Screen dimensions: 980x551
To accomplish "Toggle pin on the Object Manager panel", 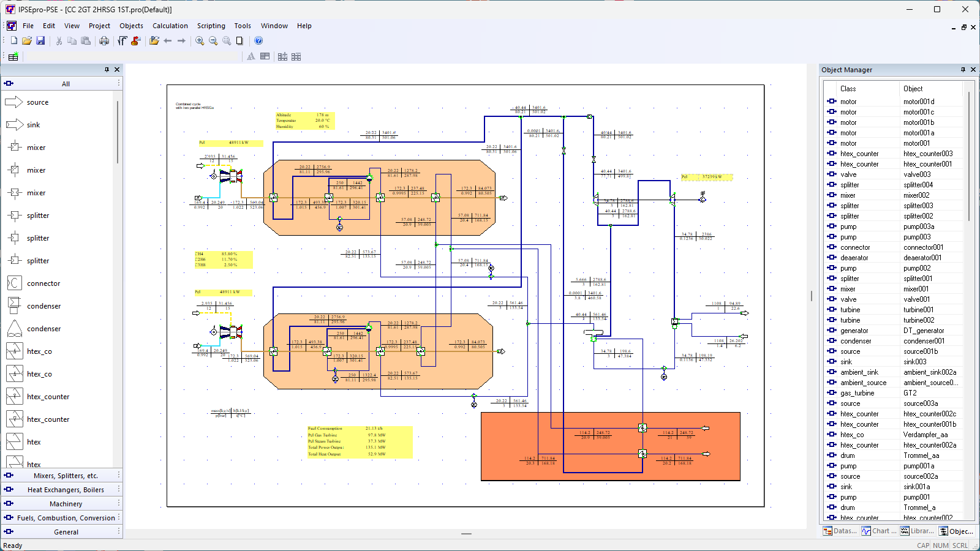I will pos(963,70).
